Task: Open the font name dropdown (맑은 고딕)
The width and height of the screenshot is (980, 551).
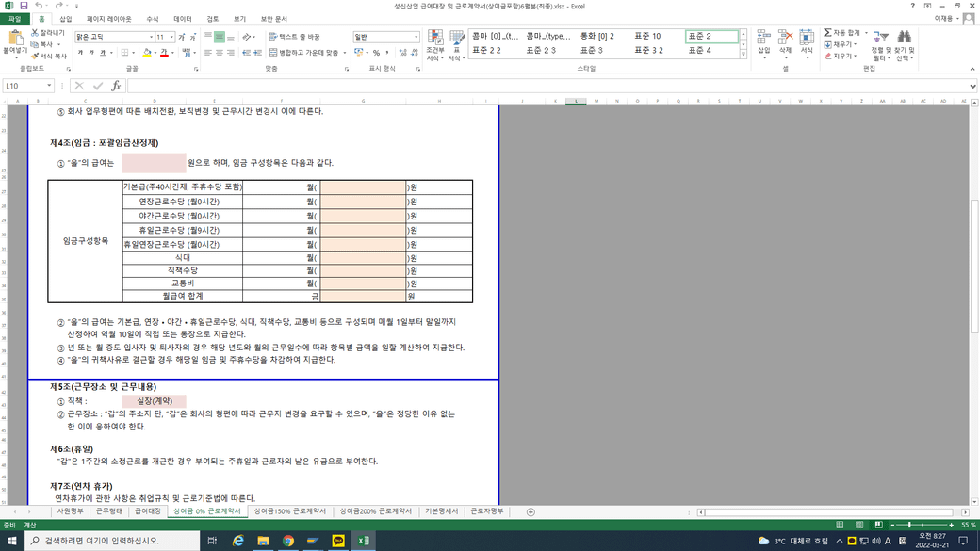Action: (x=150, y=37)
